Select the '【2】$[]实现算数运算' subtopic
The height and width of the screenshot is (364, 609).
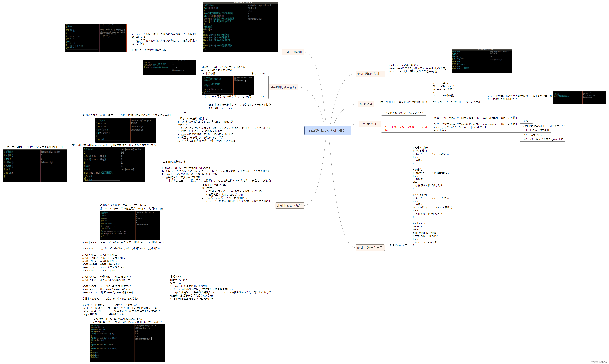[174, 162]
